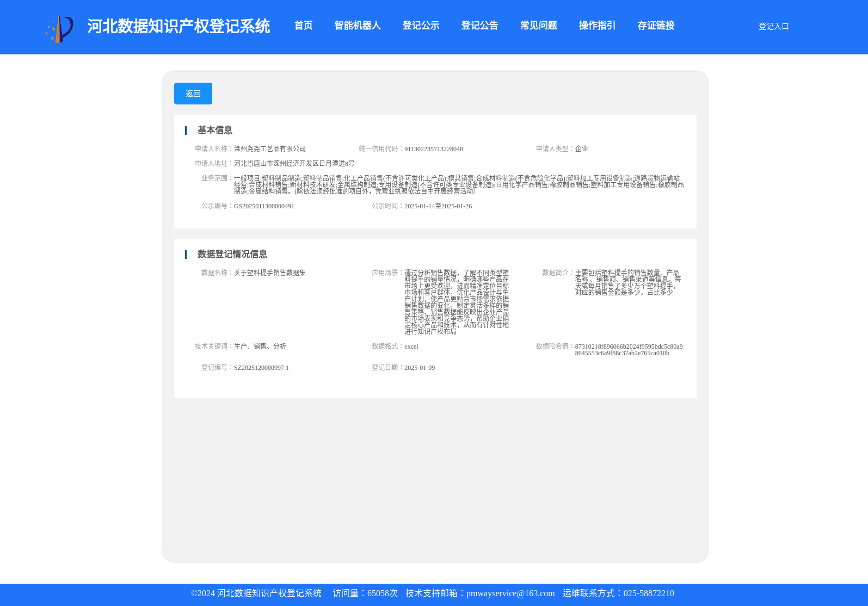Select credit code 911302235713228048
The height and width of the screenshot is (606, 868).
434,149
